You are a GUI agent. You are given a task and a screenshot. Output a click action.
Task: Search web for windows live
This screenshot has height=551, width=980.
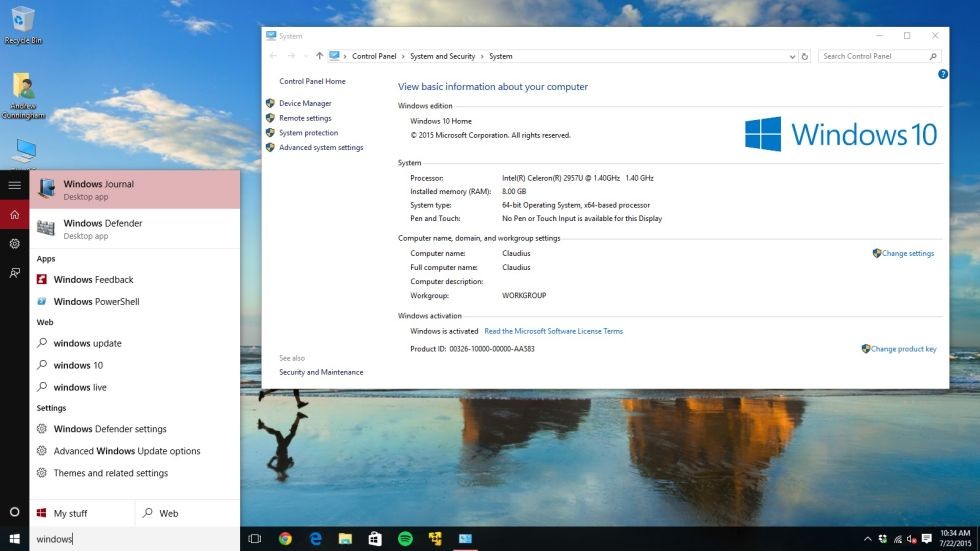134,387
